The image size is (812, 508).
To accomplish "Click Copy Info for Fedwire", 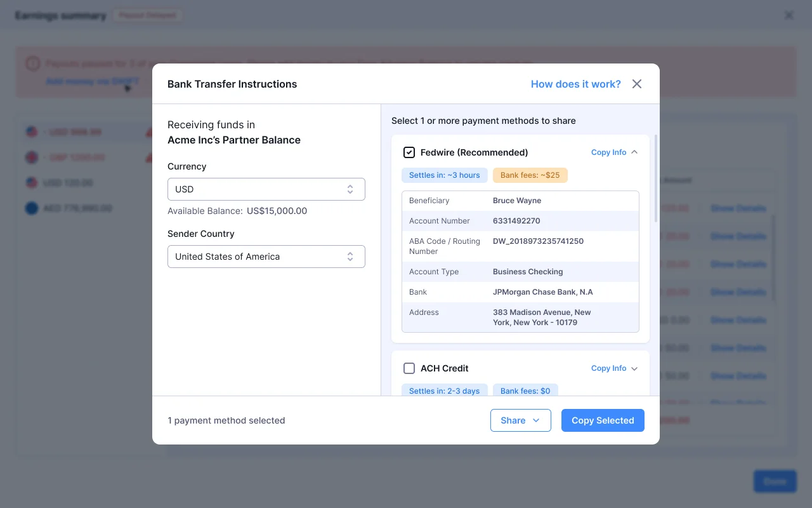I will (x=608, y=152).
